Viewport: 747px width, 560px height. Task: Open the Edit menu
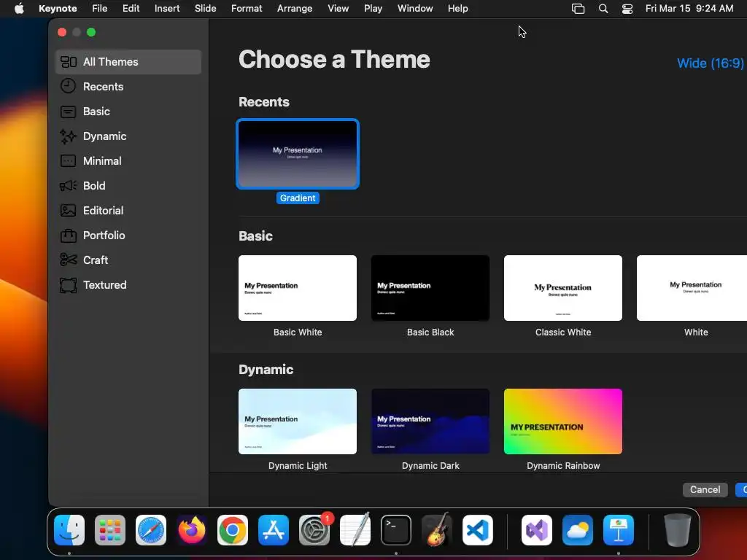coord(131,9)
